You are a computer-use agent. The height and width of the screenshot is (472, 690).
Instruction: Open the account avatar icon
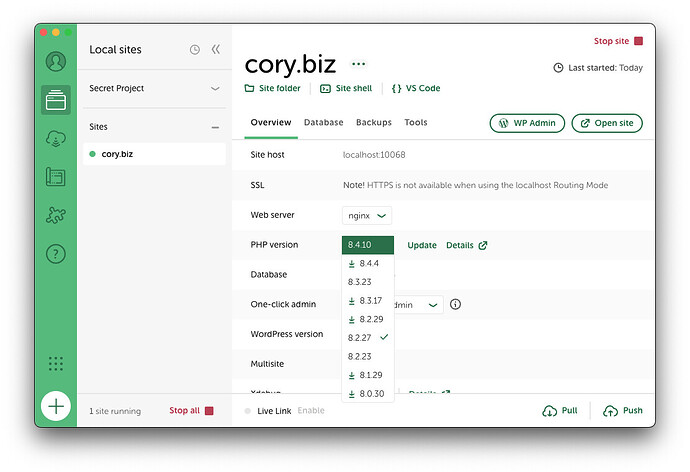(x=56, y=61)
